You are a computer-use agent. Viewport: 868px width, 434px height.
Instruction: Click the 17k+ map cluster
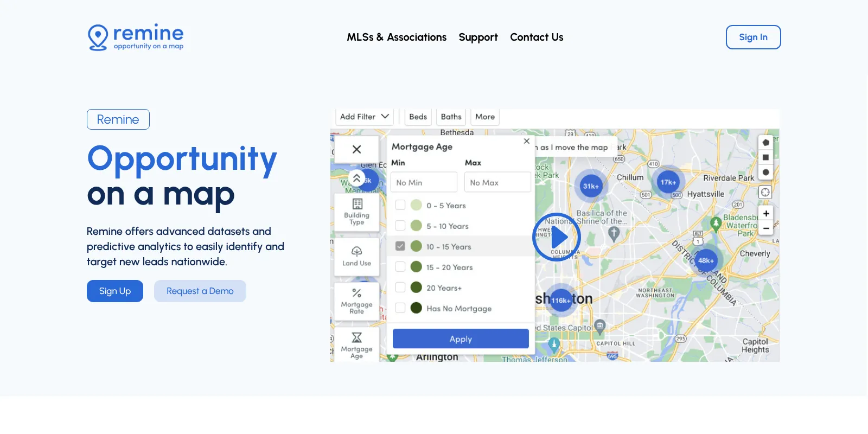coord(668,182)
